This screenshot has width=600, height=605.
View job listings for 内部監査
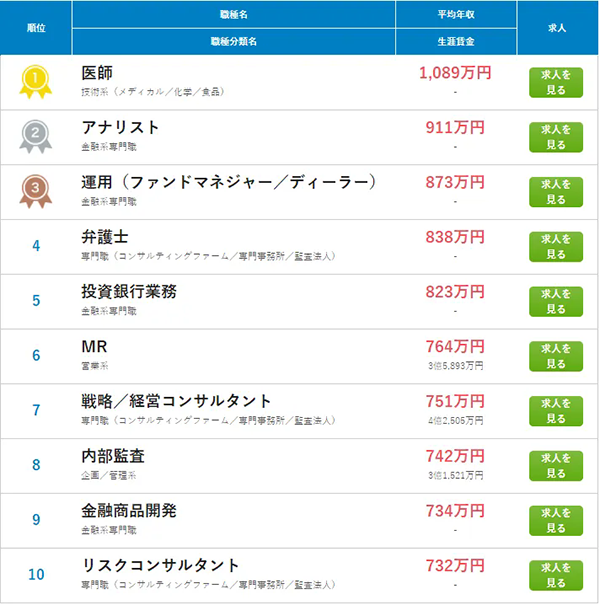[556, 466]
